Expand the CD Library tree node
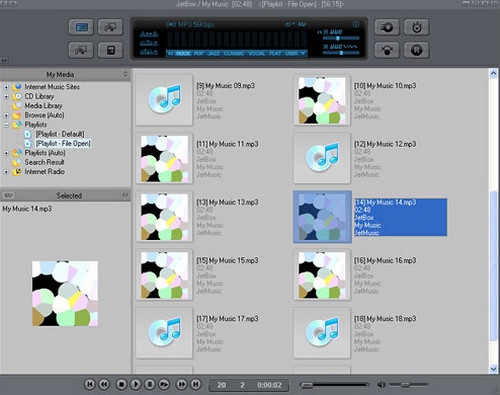 tap(6, 96)
